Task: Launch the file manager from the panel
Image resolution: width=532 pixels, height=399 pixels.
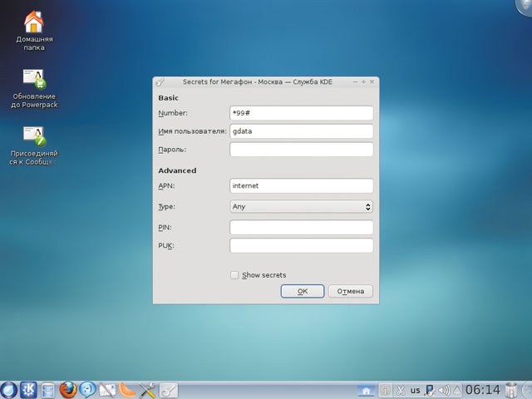Action: click(x=48, y=390)
